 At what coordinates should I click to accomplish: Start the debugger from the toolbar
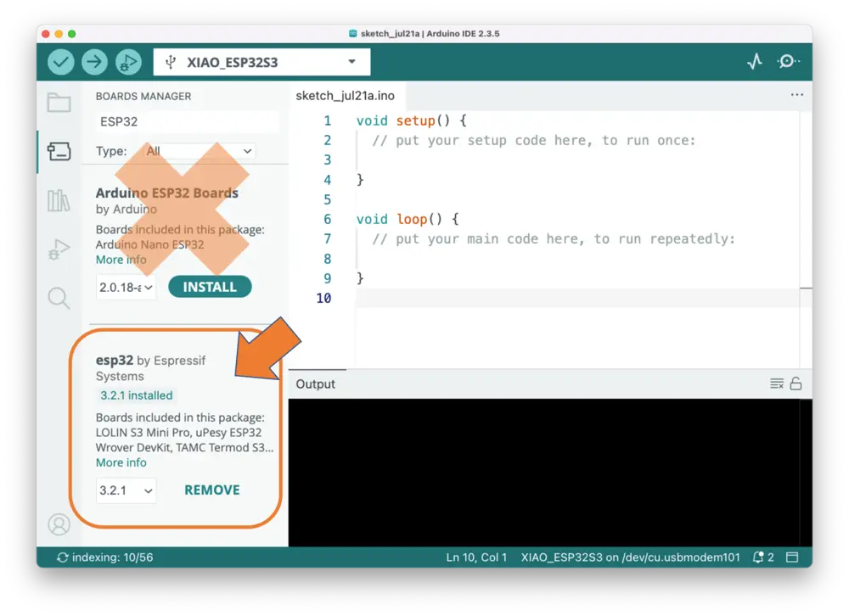(x=127, y=62)
